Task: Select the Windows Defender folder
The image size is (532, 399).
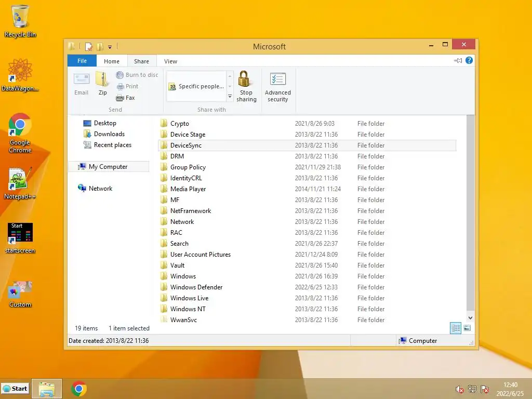Action: tap(307, 287)
